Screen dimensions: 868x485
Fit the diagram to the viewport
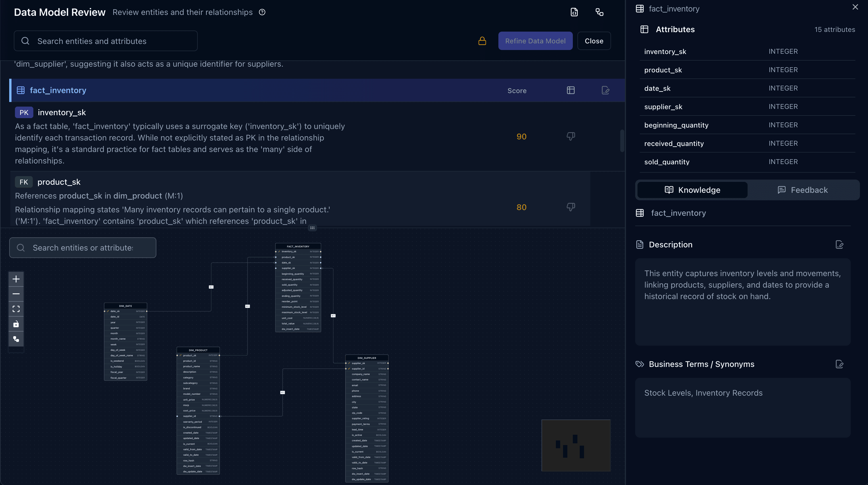tap(16, 309)
